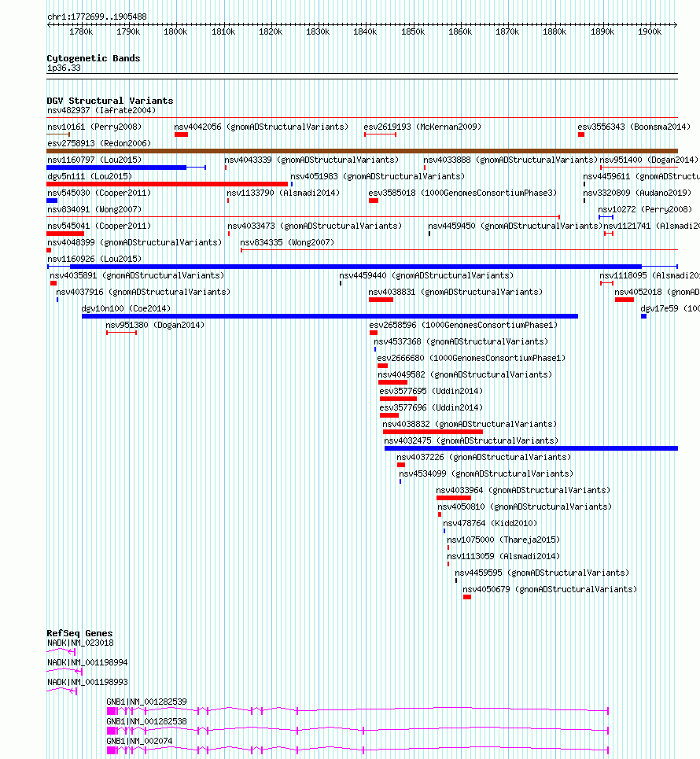Open nsv4534099 gnomAD variant label
Screen dimensions: 700x759
click(x=487, y=473)
